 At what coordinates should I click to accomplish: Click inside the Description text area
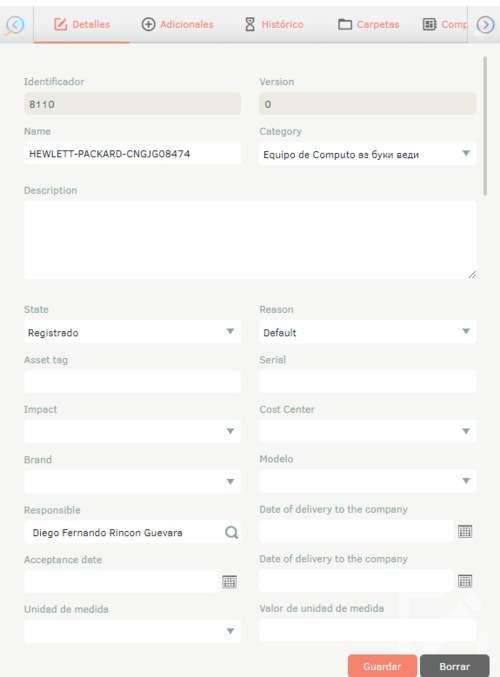point(250,240)
